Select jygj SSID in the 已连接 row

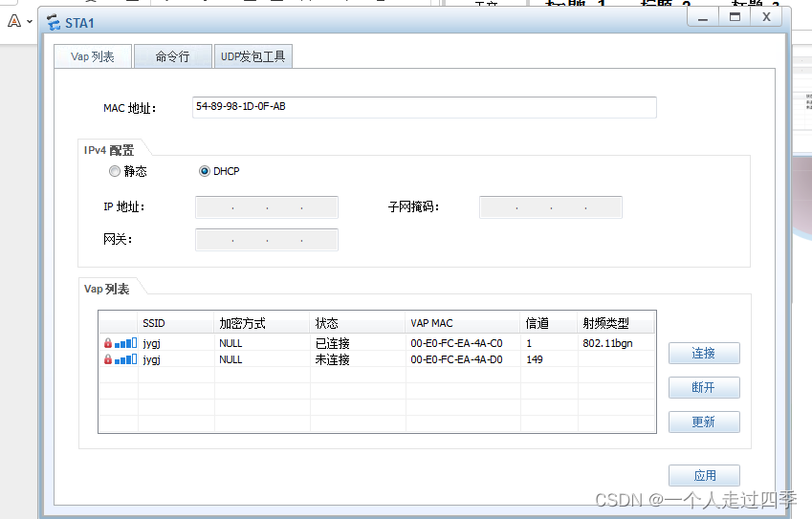tap(152, 343)
